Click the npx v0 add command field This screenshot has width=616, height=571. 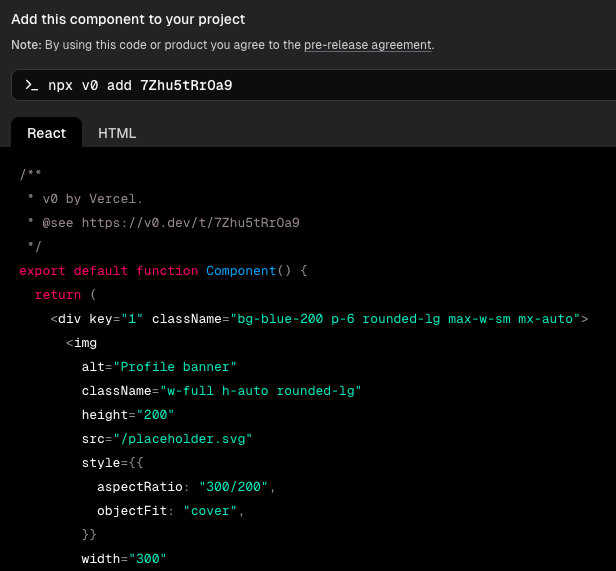point(140,85)
